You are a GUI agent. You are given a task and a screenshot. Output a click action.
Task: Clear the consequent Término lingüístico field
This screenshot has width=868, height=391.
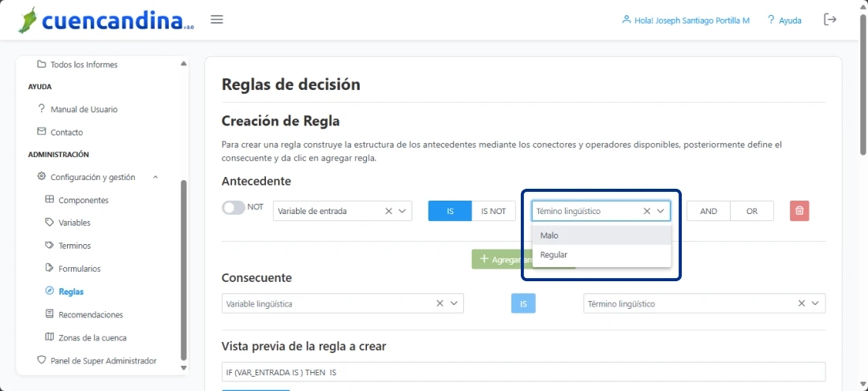pyautogui.click(x=802, y=303)
